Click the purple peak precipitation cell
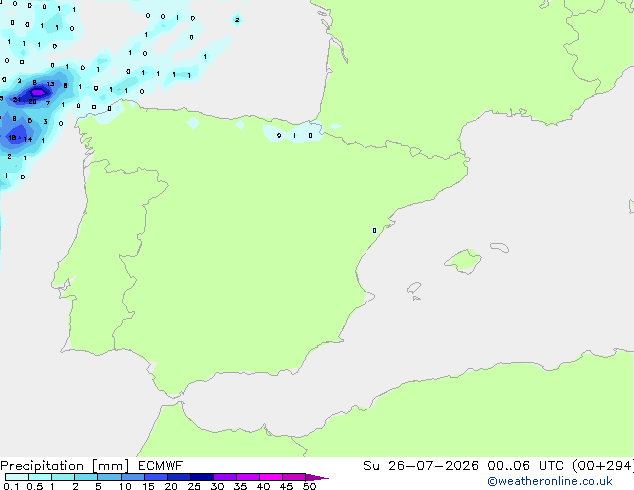 coord(38,93)
